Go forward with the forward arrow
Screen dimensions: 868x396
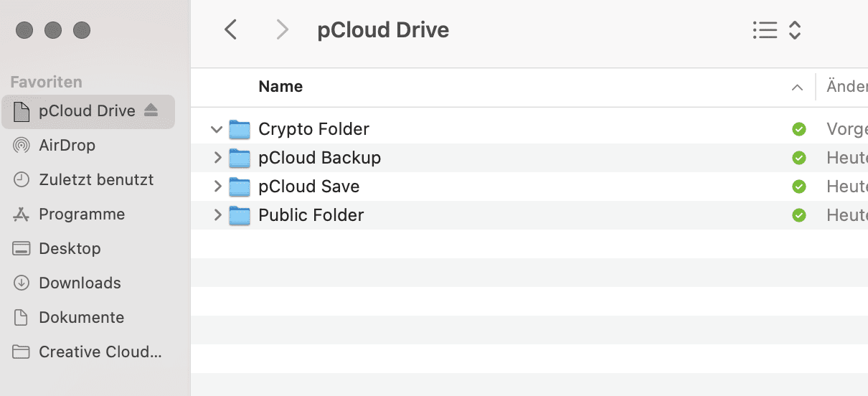pos(282,30)
